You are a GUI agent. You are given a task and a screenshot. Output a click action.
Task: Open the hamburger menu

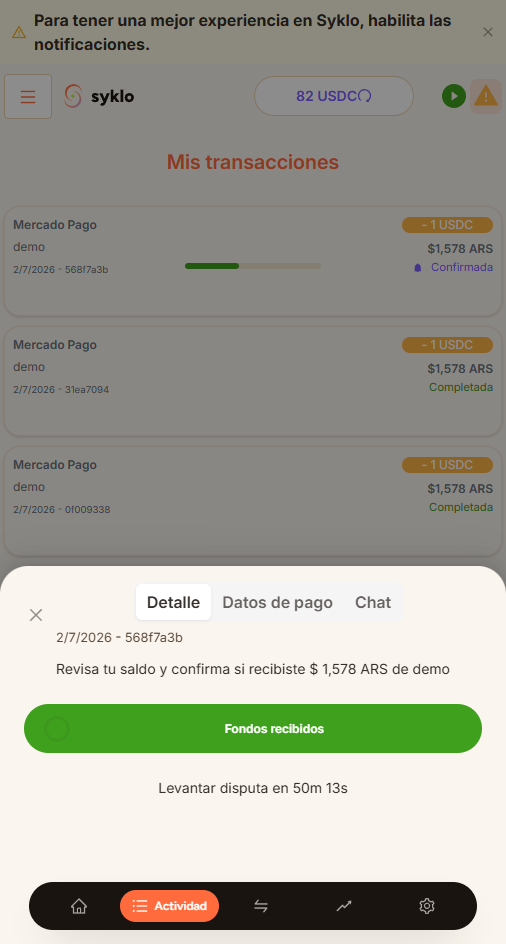(28, 96)
